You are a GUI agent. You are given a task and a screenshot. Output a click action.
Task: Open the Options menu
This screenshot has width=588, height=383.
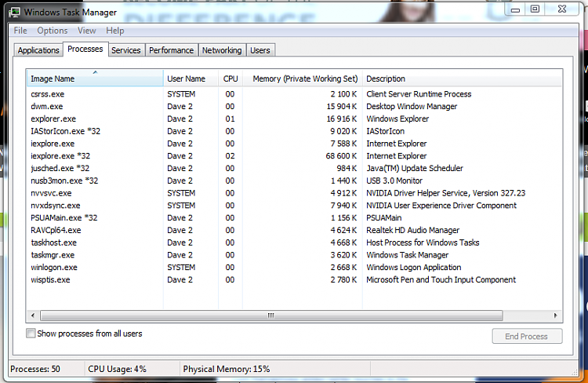[x=52, y=31]
